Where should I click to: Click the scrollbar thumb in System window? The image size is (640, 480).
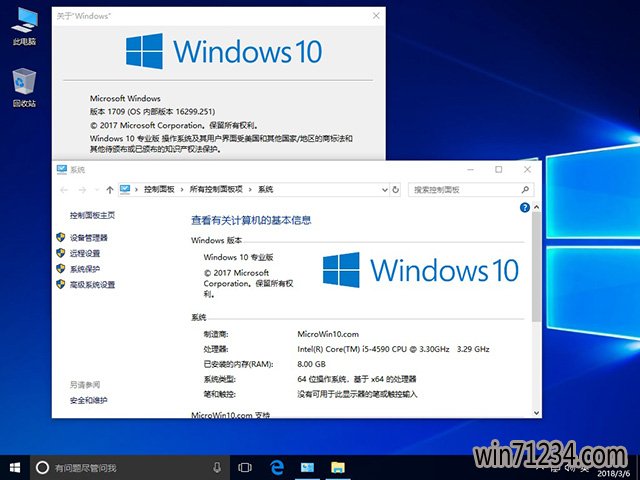[x=536, y=267]
